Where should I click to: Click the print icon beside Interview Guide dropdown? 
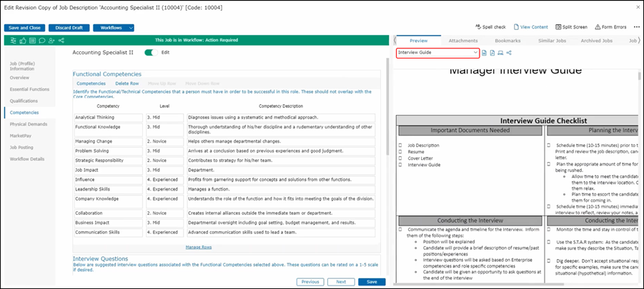click(500, 53)
